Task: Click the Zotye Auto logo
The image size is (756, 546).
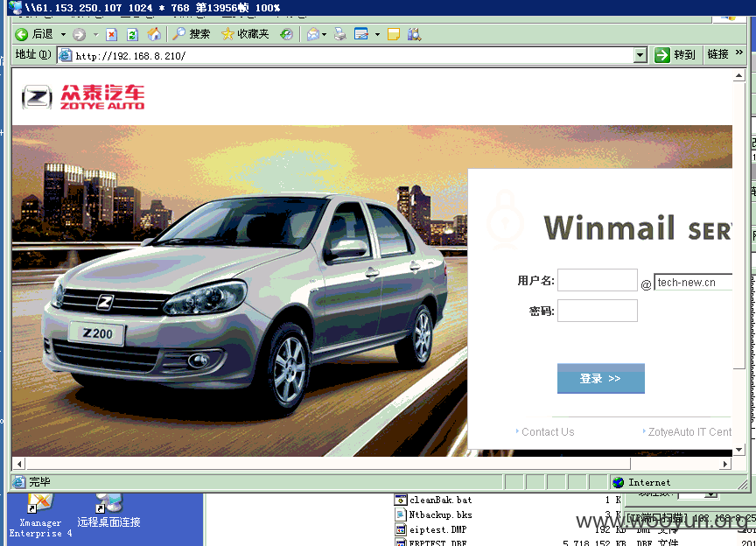Action: [83, 97]
